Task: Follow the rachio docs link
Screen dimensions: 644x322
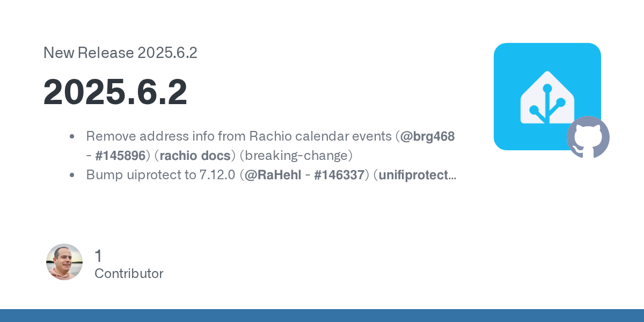Action: pyautogui.click(x=195, y=156)
